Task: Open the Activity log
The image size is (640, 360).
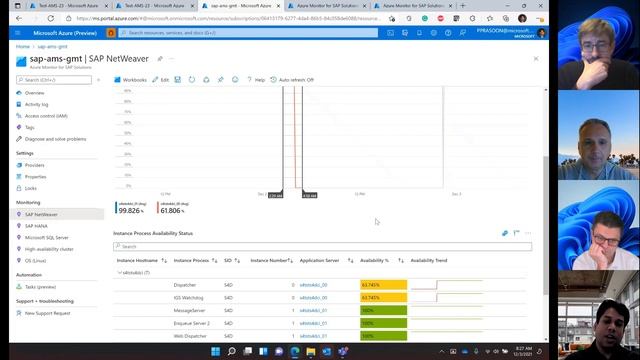Action: point(36,104)
